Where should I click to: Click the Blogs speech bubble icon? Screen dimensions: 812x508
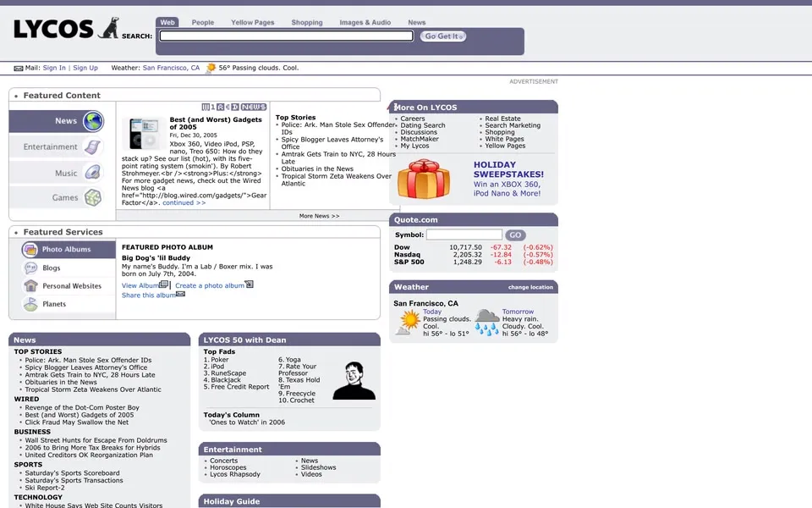30,268
